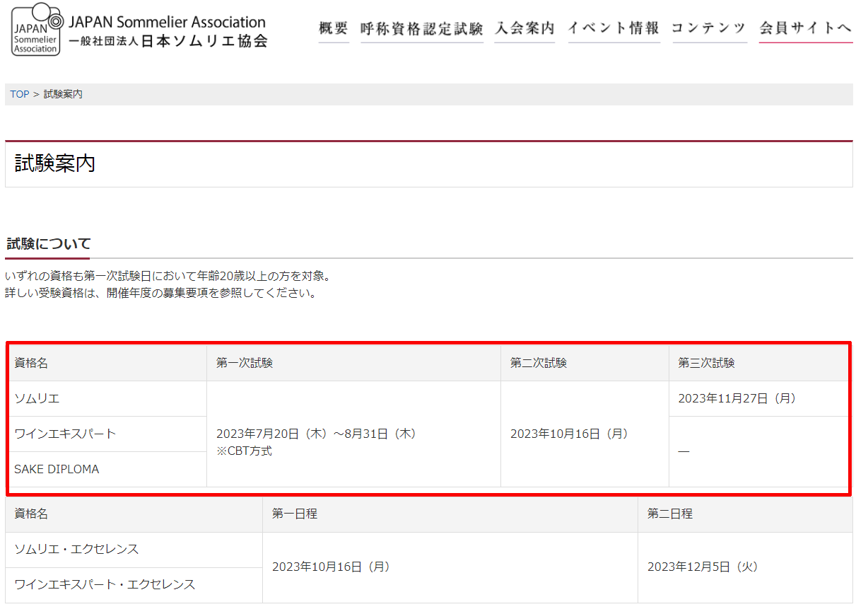Open the 概要 menu item
This screenshot has width=868, height=614.
(334, 28)
